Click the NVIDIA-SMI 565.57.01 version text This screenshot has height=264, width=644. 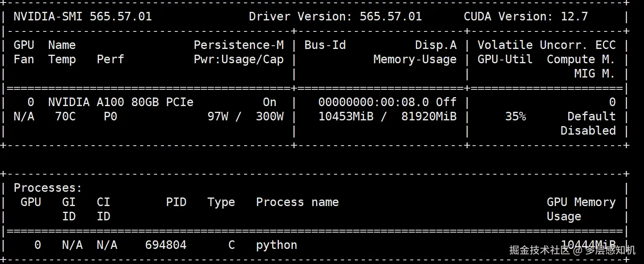coord(82,16)
